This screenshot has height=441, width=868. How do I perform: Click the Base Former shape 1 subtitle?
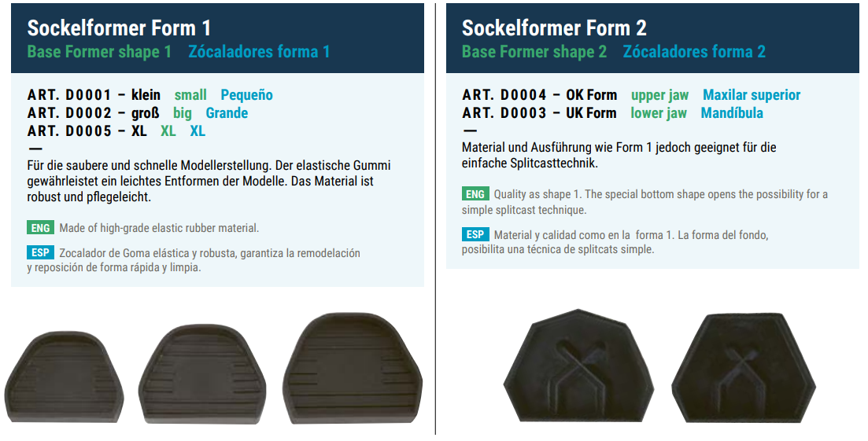point(100,52)
